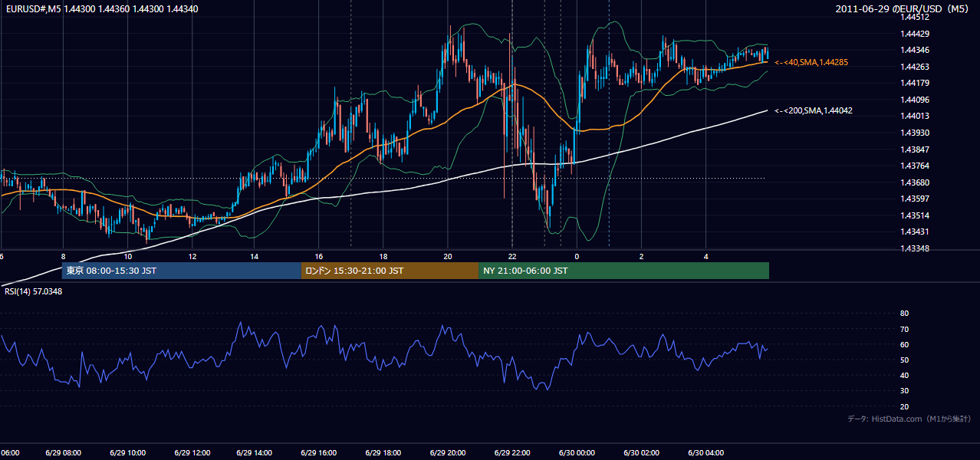This screenshot has height=460, width=980.
Task: Click price axis value 1.43431
Action: 915,232
